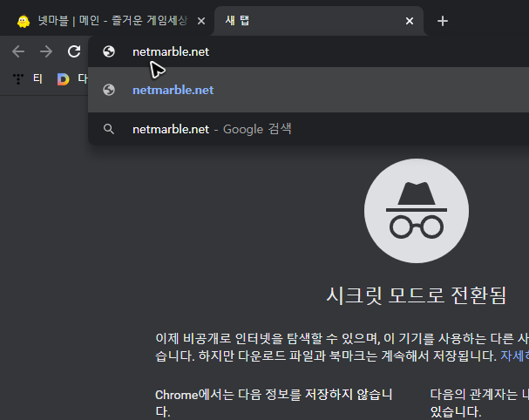
Task: Open a new tab with plus button
Action: point(443,21)
